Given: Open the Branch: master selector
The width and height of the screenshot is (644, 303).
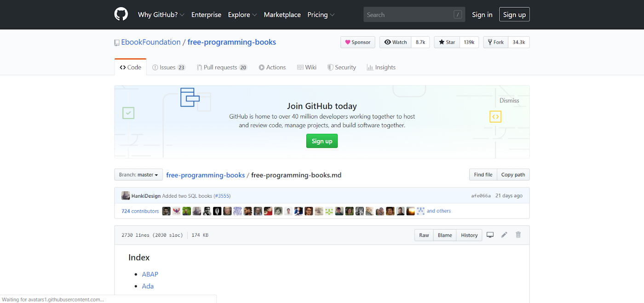Looking at the screenshot, I should (138, 175).
